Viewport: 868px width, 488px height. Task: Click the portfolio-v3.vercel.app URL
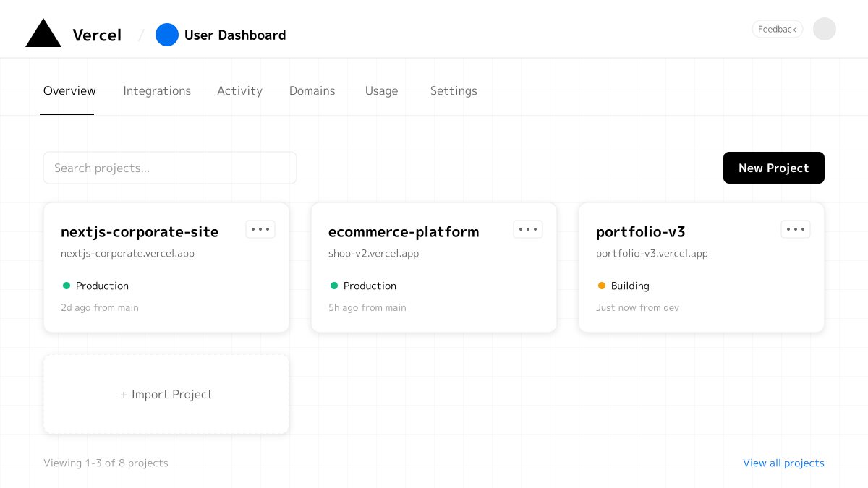[652, 254]
